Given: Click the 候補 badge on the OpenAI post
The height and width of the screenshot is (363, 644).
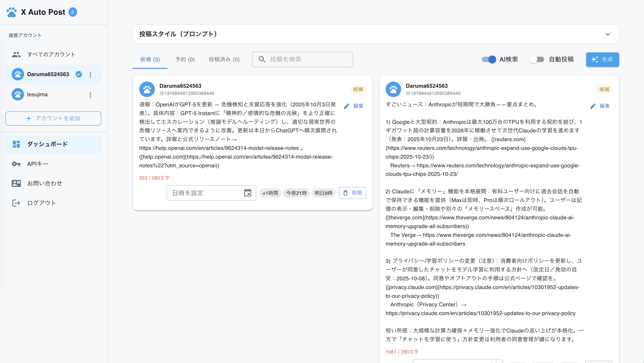Looking at the screenshot, I should coord(358,89).
